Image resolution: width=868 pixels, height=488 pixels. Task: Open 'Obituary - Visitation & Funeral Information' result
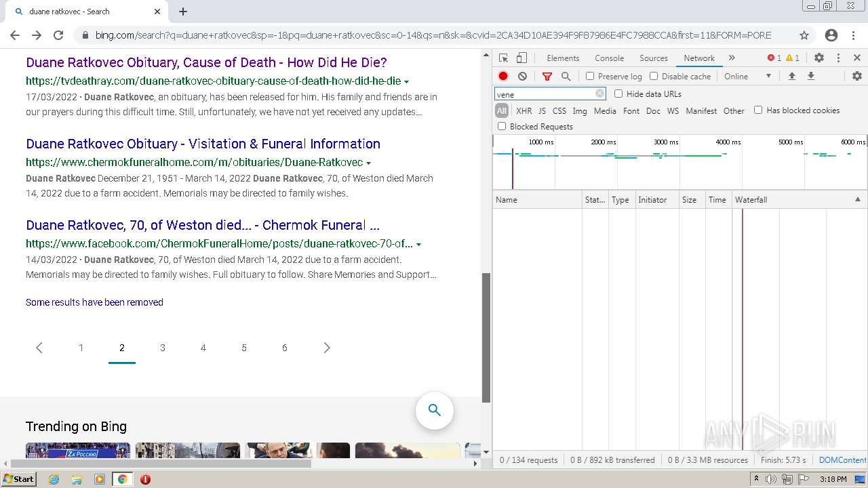(x=203, y=144)
